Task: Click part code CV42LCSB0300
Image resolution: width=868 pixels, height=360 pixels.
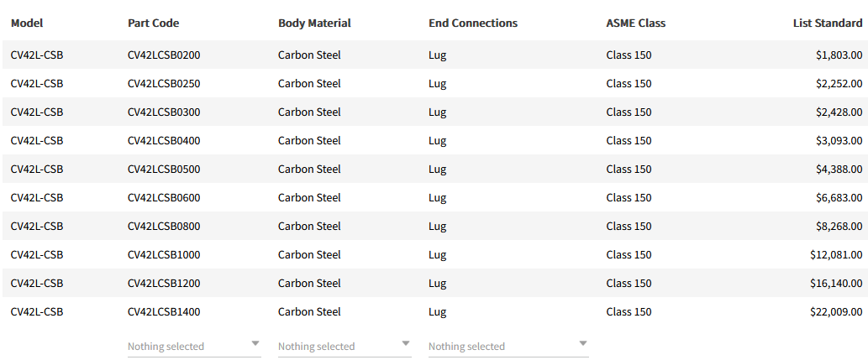Action: [x=164, y=112]
